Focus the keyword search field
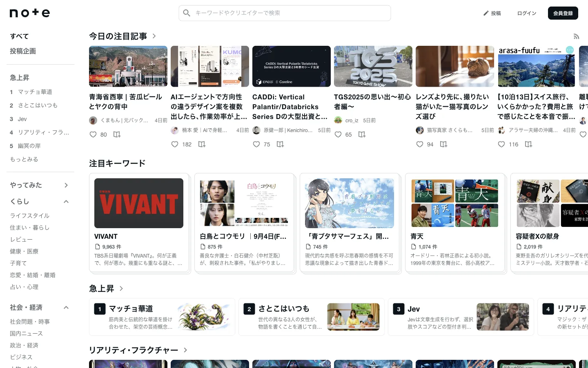Screen dimensions: 588x368 click(285, 13)
